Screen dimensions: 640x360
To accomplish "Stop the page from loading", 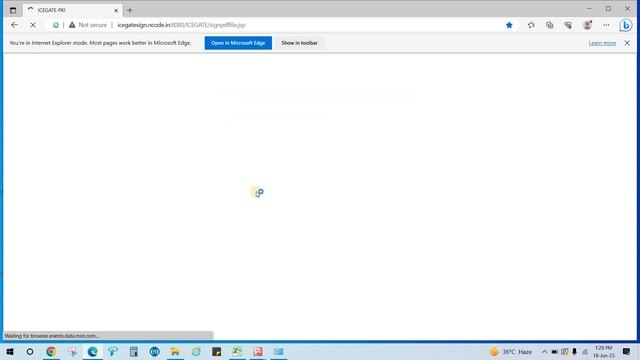I will point(33,25).
